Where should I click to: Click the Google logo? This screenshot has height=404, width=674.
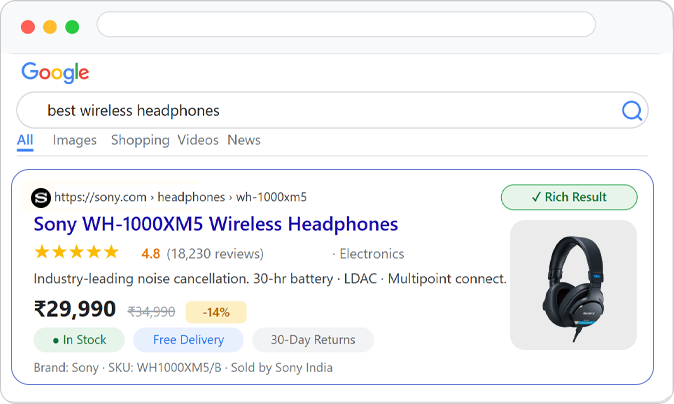coord(55,72)
